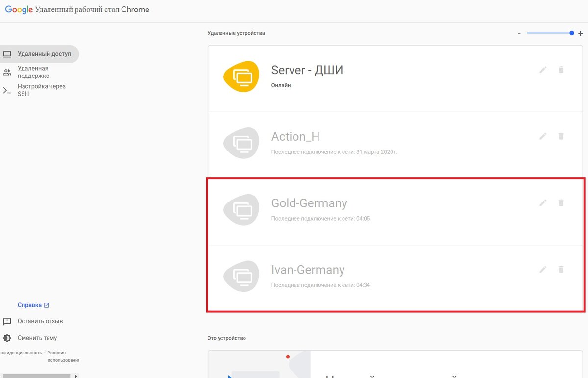Open the Справка help link
588x378 pixels.
pyautogui.click(x=33, y=305)
